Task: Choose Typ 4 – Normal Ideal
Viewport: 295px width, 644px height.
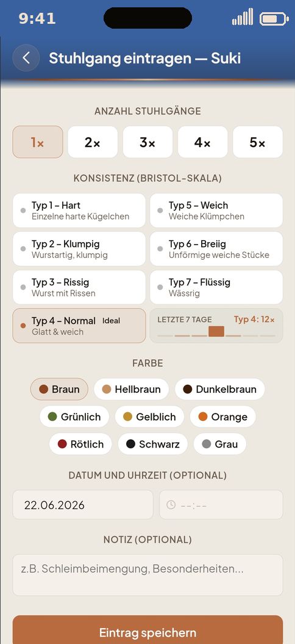Action: point(79,326)
